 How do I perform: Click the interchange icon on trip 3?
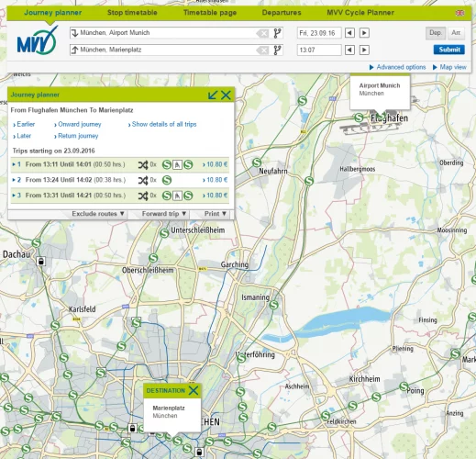coord(143,196)
